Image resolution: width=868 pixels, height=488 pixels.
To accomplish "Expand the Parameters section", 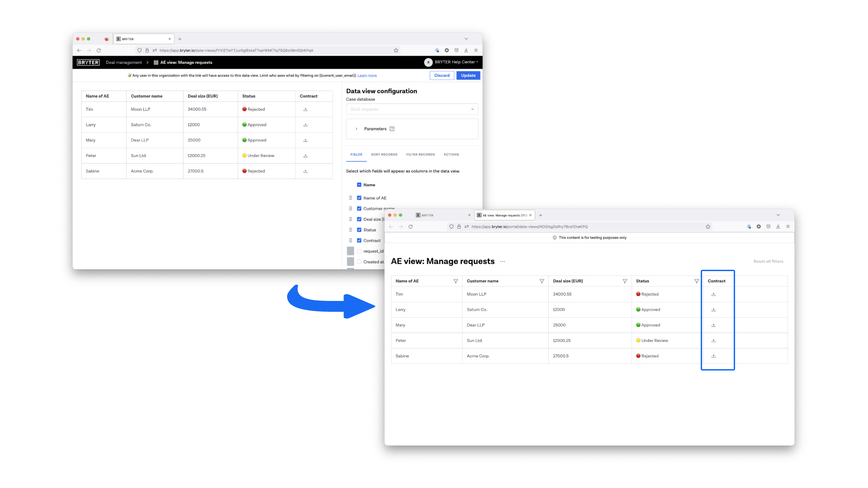I will pyautogui.click(x=356, y=129).
